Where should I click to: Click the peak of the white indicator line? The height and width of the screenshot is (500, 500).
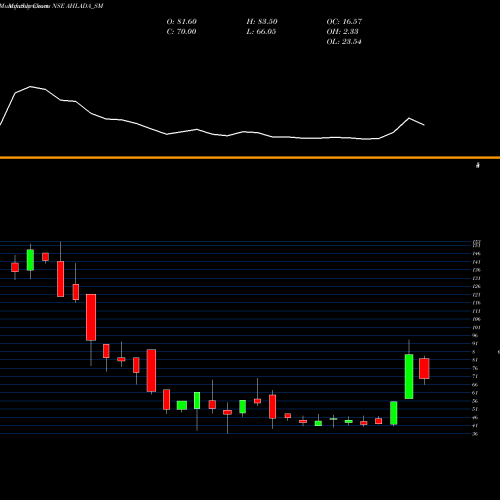[x=31, y=87]
